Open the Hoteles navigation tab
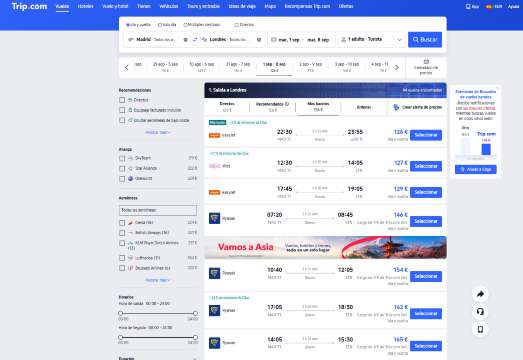This screenshot has width=523, height=360. [x=85, y=6]
